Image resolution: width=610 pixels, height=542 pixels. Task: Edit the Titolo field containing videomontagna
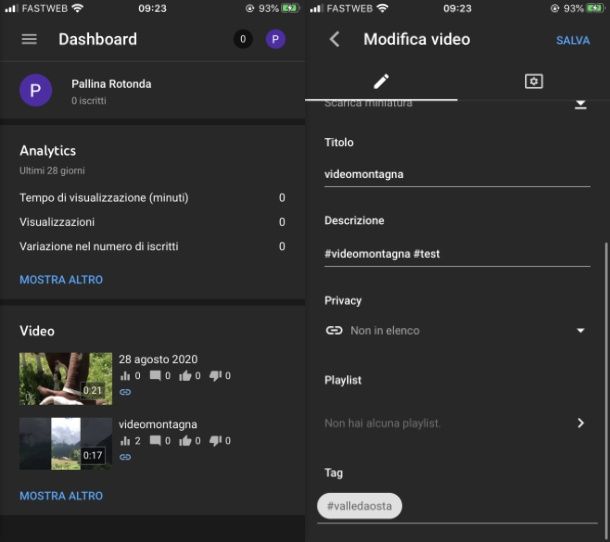tap(457, 175)
